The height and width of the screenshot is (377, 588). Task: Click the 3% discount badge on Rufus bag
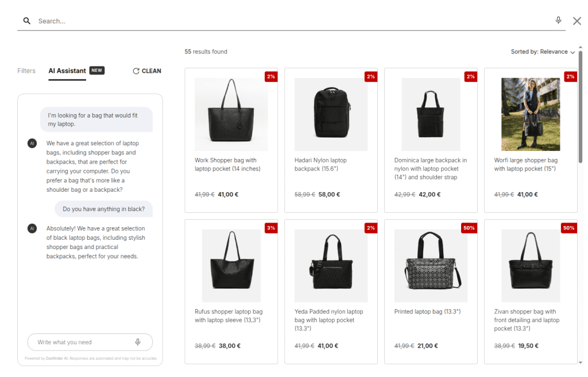(x=270, y=228)
